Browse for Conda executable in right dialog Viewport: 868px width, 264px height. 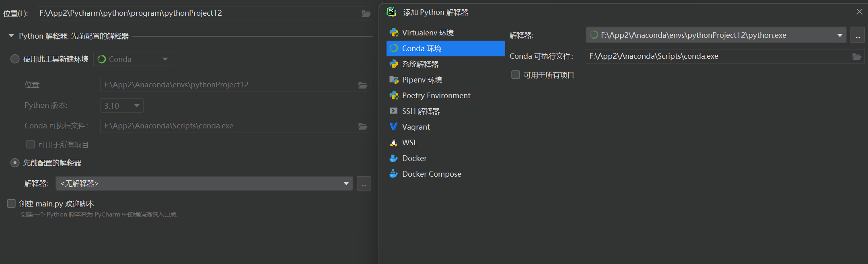coord(856,56)
